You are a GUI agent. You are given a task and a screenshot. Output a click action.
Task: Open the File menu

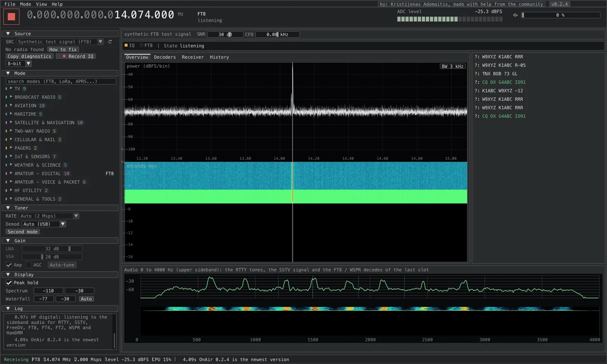point(10,4)
